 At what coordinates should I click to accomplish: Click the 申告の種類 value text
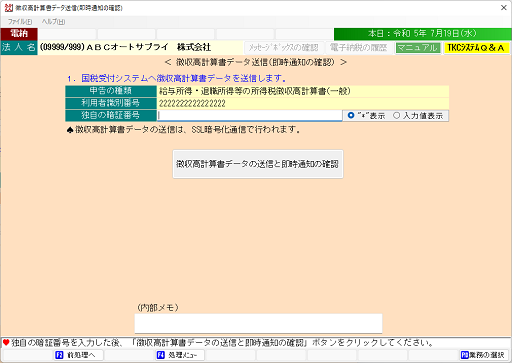[x=255, y=91]
